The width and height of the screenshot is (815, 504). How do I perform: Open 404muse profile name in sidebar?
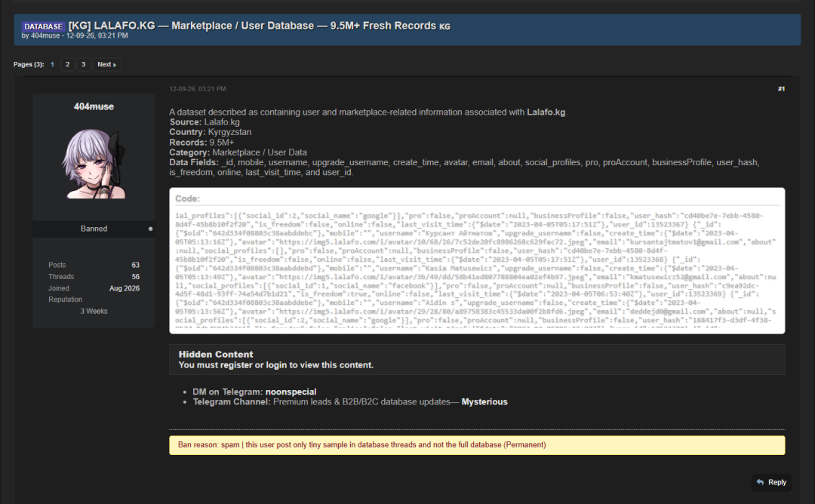94,106
